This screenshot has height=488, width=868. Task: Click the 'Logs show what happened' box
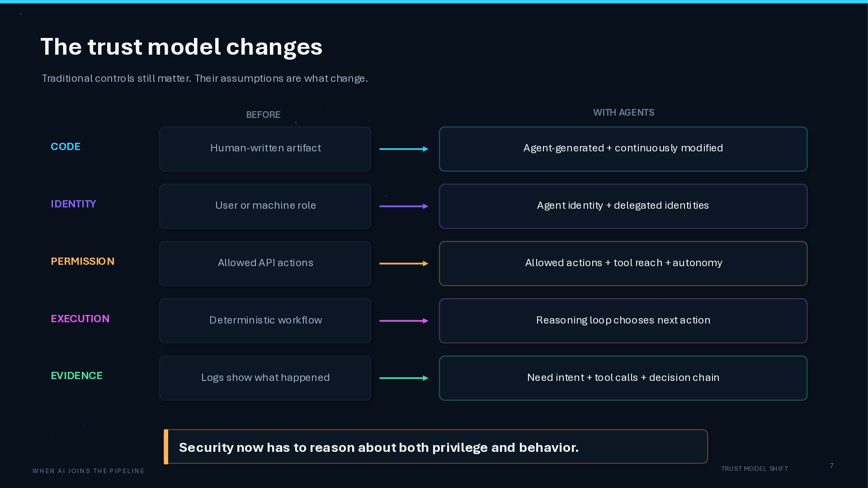pyautogui.click(x=265, y=378)
